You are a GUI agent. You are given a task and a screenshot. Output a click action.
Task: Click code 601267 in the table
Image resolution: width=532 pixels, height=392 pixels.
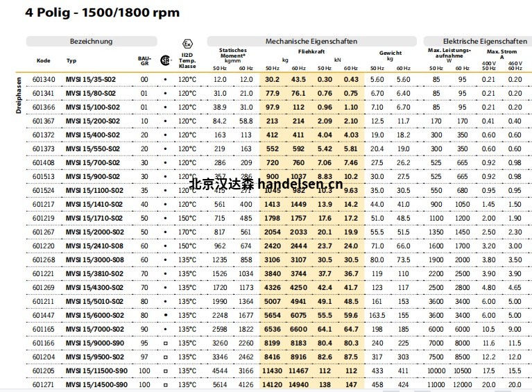click(43, 232)
